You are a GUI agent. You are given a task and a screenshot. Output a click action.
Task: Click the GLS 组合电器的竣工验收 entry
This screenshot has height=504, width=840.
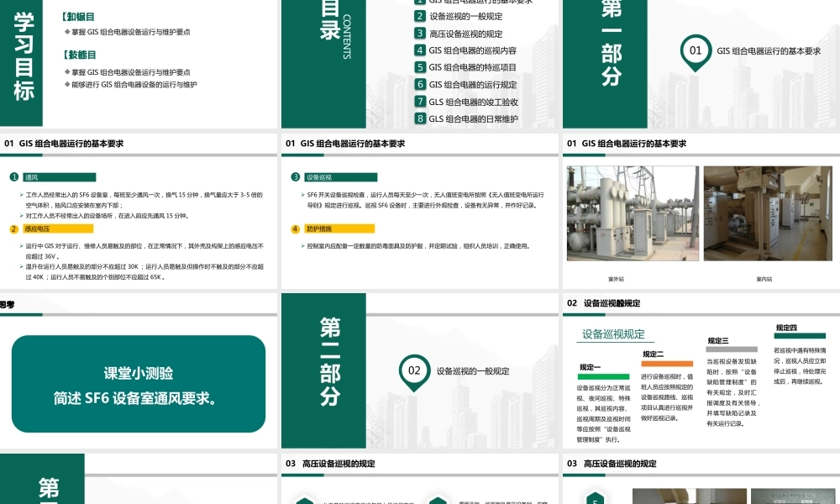tap(473, 102)
